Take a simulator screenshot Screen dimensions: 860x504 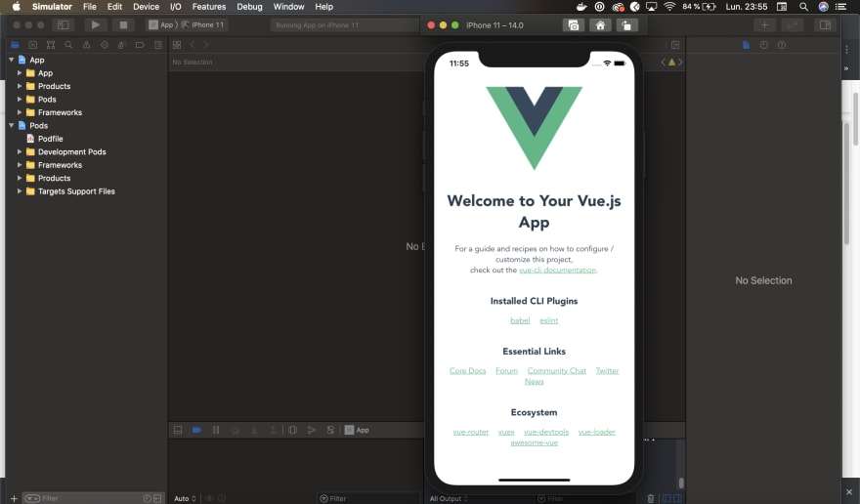573,25
